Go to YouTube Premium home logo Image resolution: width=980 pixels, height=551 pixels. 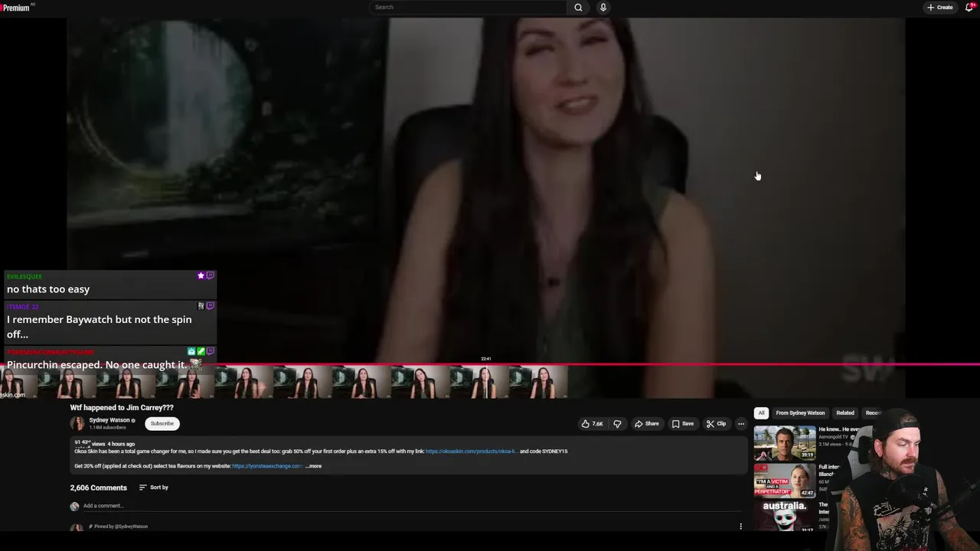coord(16,8)
